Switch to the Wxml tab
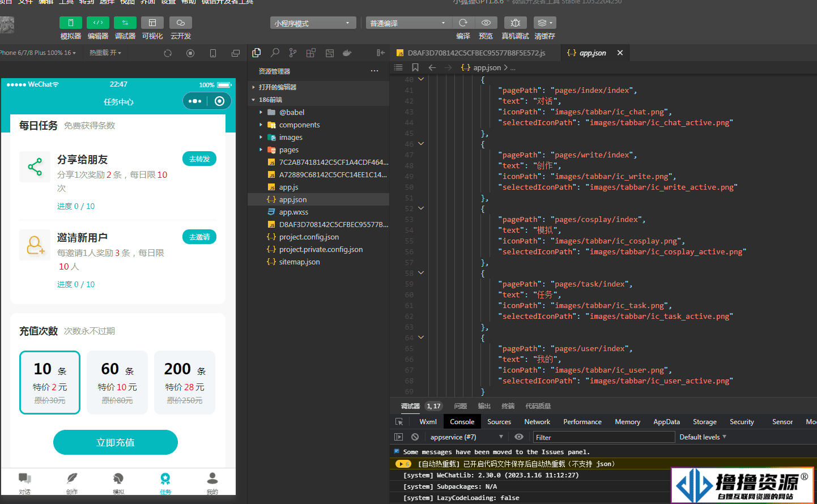The image size is (817, 504). tap(428, 422)
